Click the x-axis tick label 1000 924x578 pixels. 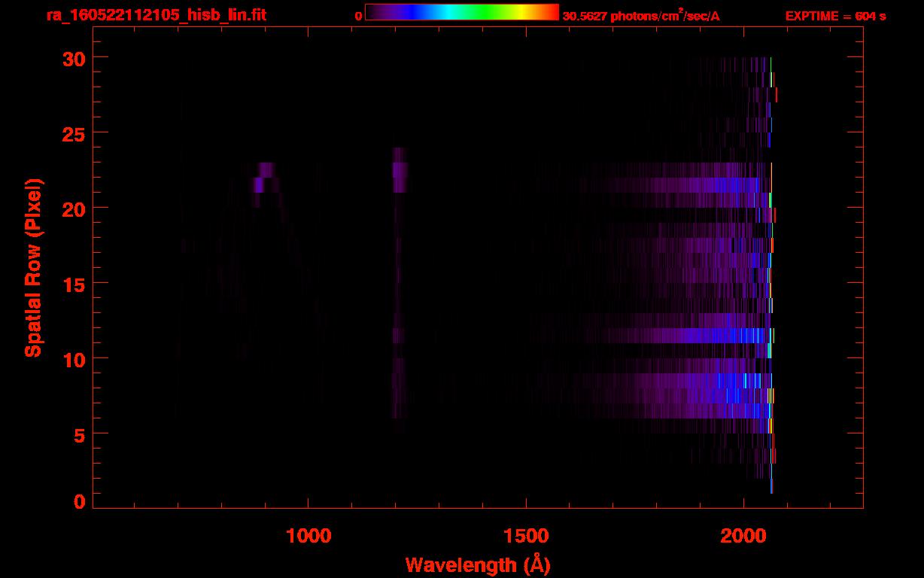(309, 535)
